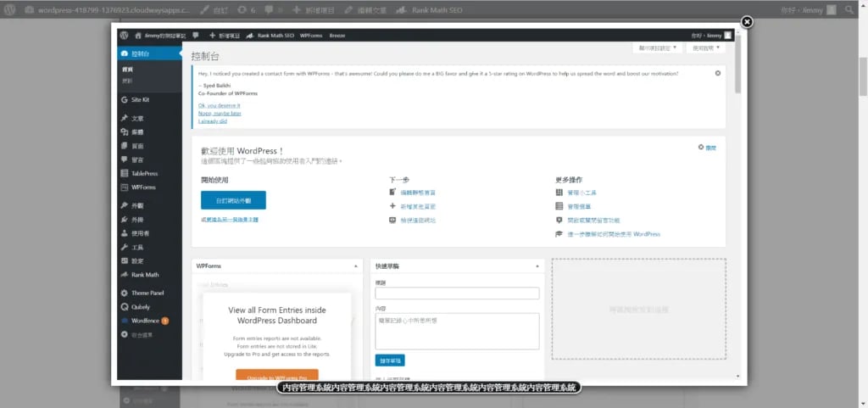Open Theme Panel from the sidebar
Viewport: 868px width, 408px height.
click(x=149, y=293)
